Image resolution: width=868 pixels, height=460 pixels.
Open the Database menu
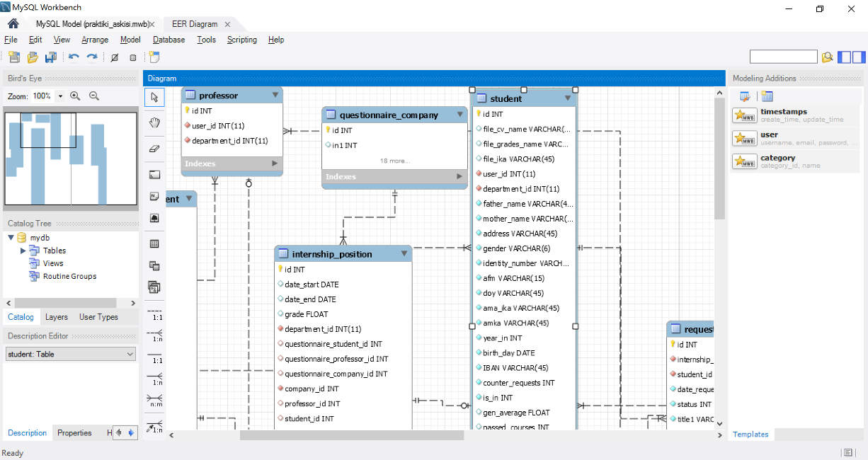(x=169, y=40)
